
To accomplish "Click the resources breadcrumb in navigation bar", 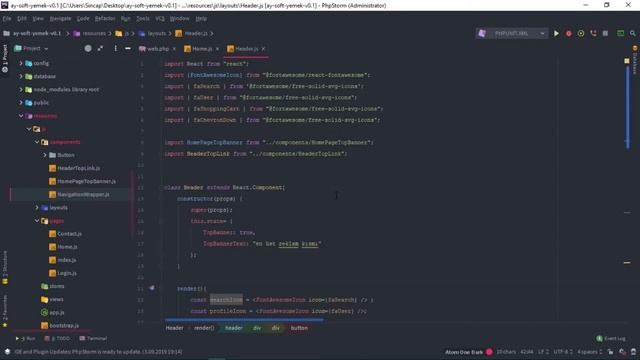I will pos(94,33).
